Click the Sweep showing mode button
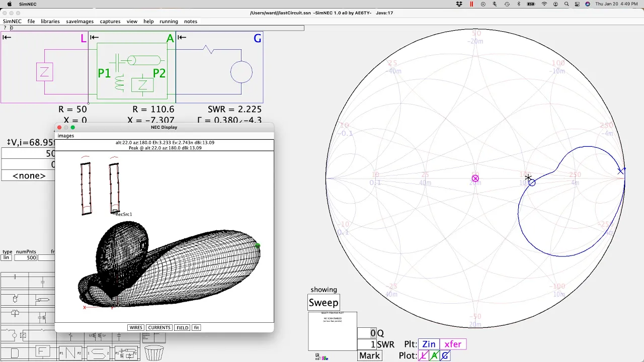This screenshot has height=362, width=644. pos(324,303)
